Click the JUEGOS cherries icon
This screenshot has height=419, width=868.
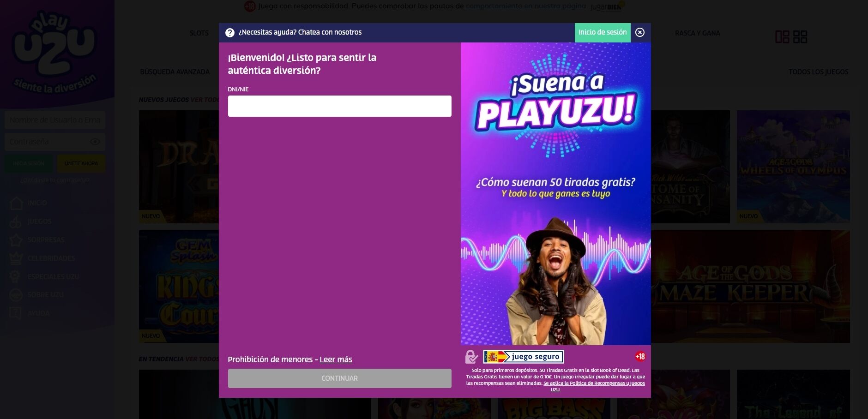pos(16,221)
